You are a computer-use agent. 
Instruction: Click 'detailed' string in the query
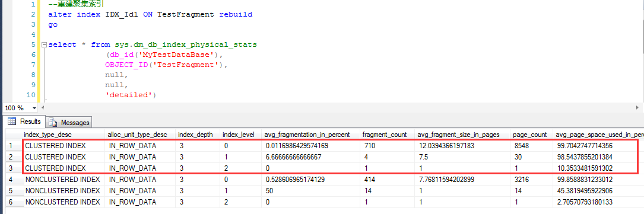pos(129,95)
